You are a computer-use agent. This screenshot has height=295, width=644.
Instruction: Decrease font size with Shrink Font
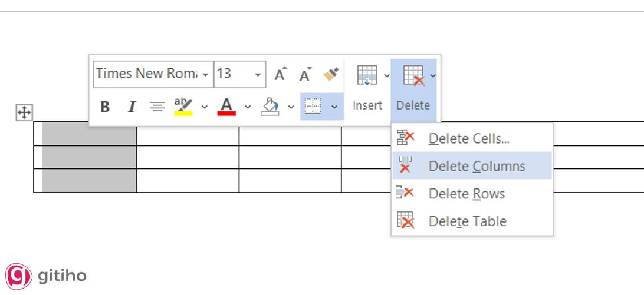(305, 74)
